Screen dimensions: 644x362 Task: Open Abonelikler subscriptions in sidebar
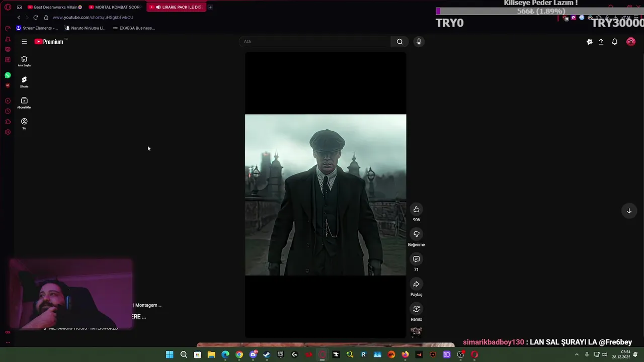pos(24,103)
